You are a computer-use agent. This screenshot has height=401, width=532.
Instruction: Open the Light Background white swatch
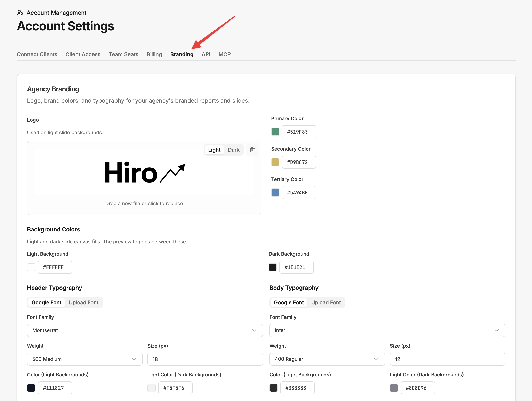point(31,267)
